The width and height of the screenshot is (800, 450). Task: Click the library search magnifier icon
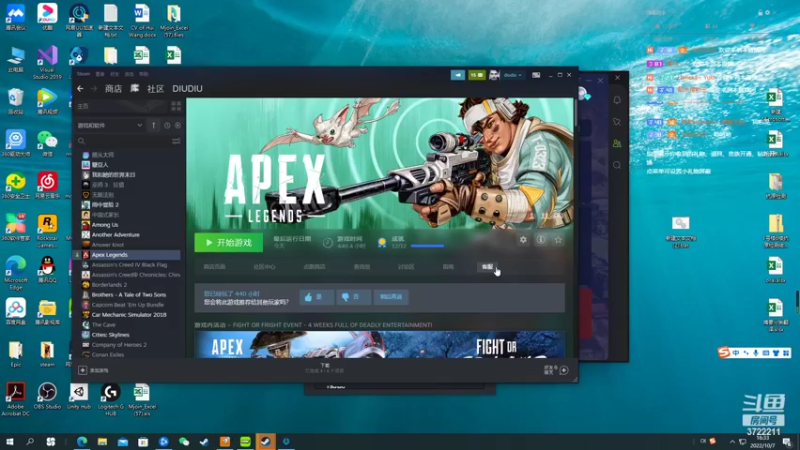point(82,141)
